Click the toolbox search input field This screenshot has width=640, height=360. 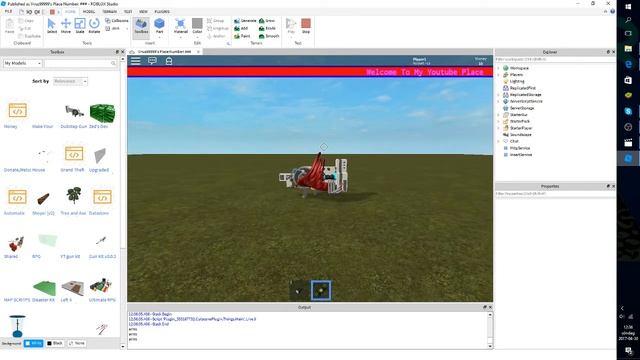coord(80,63)
